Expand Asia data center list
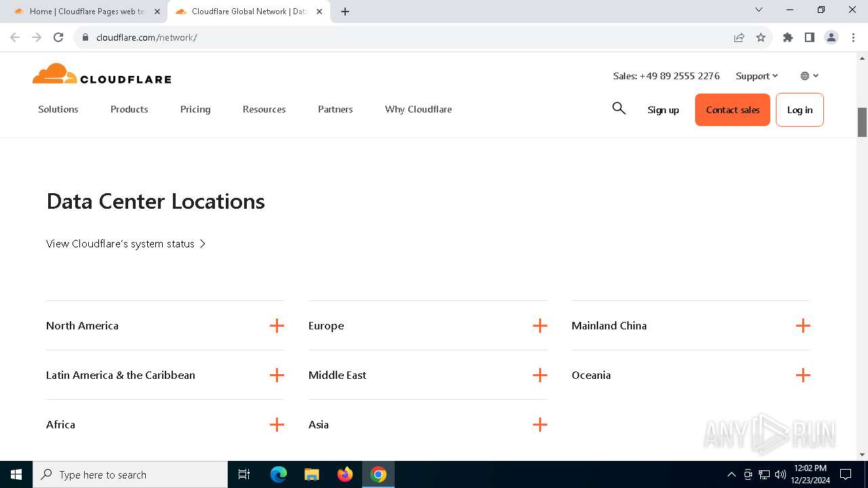Viewport: 868px width, 488px height. pos(428,425)
